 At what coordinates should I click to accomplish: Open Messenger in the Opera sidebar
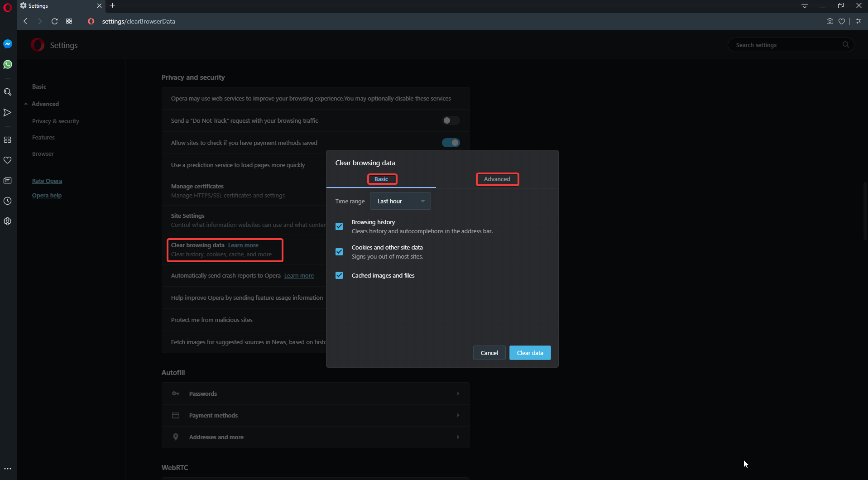pyautogui.click(x=8, y=44)
